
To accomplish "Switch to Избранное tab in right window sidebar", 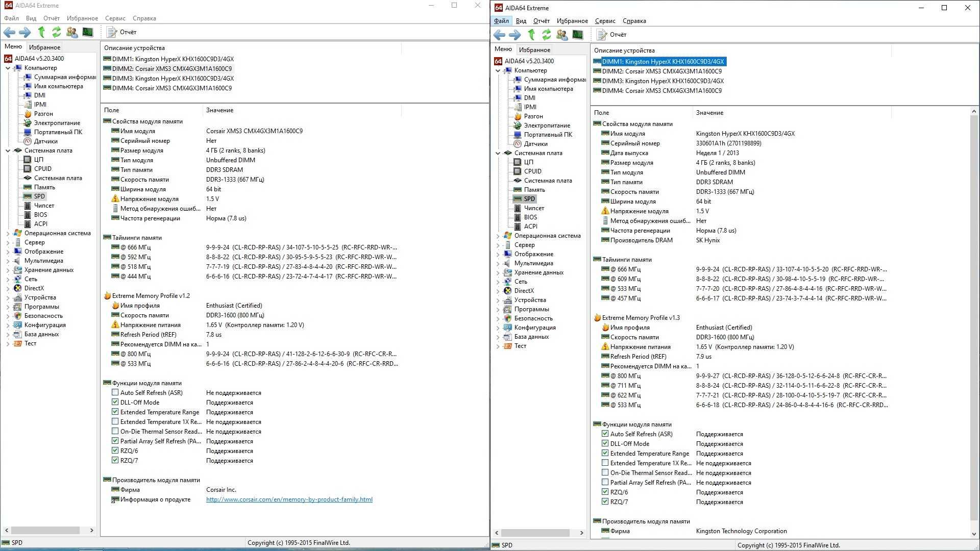I will pos(535,49).
